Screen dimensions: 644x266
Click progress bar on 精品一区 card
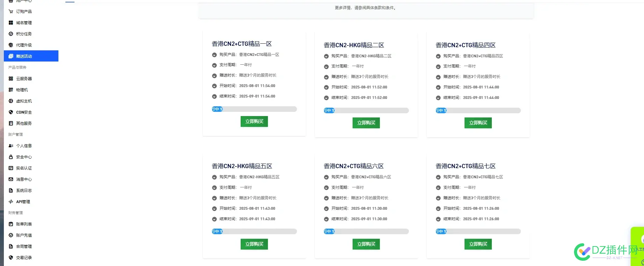(x=254, y=109)
